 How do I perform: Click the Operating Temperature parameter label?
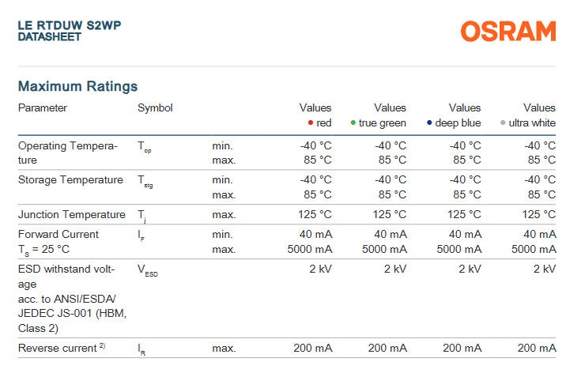pos(68,153)
